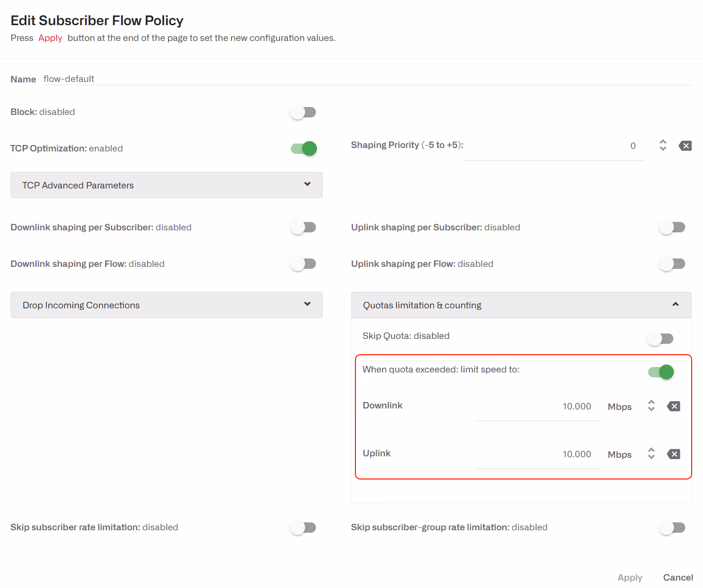The height and width of the screenshot is (588, 703).
Task: Enable Uplink shaping per Flow
Action: click(672, 264)
